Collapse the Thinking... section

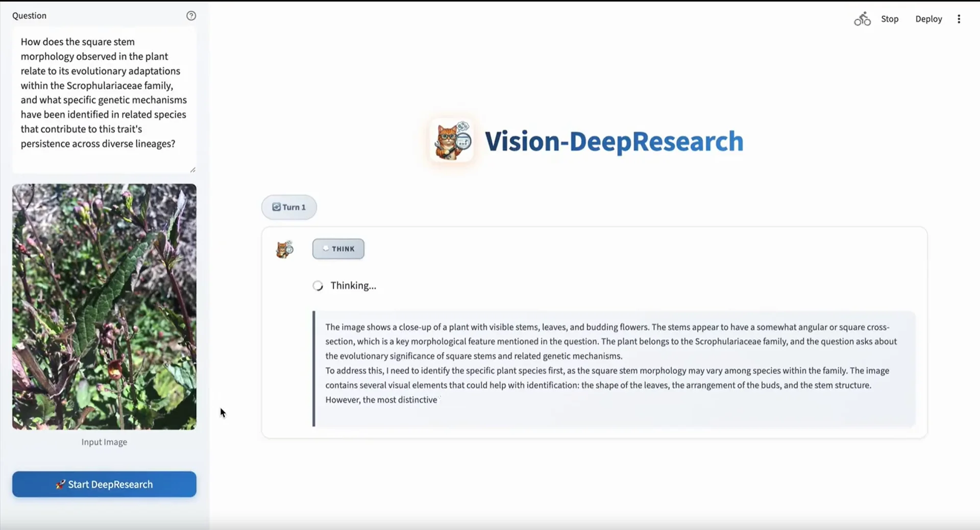(x=353, y=285)
